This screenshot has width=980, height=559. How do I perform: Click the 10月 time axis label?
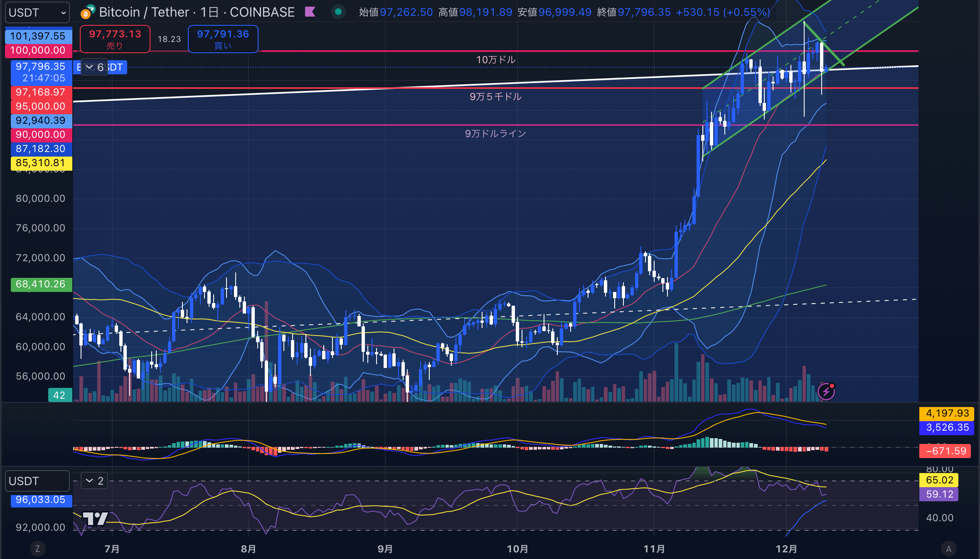click(517, 549)
